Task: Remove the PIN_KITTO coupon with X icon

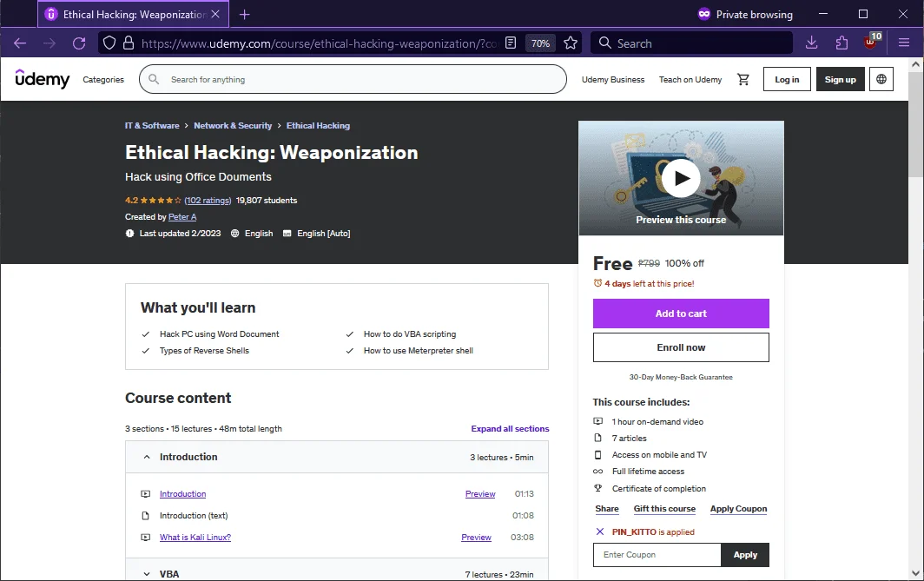Action: (600, 531)
